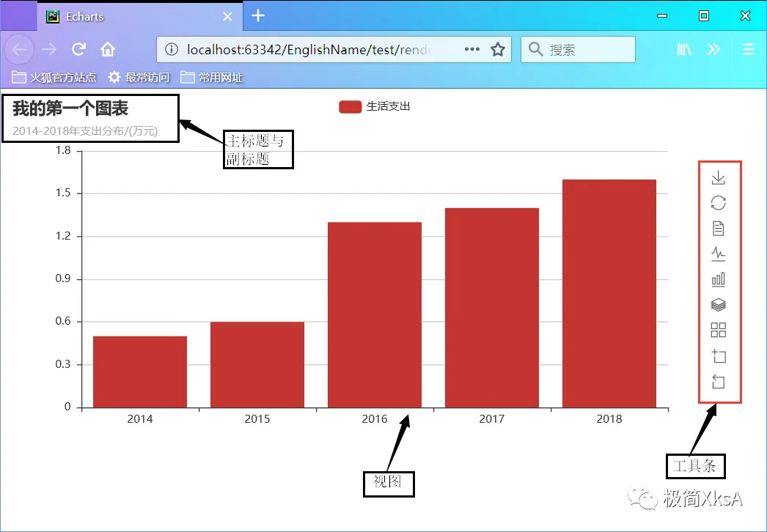Reset data zoom with back icon
This screenshot has width=767, height=532.
tap(718, 381)
